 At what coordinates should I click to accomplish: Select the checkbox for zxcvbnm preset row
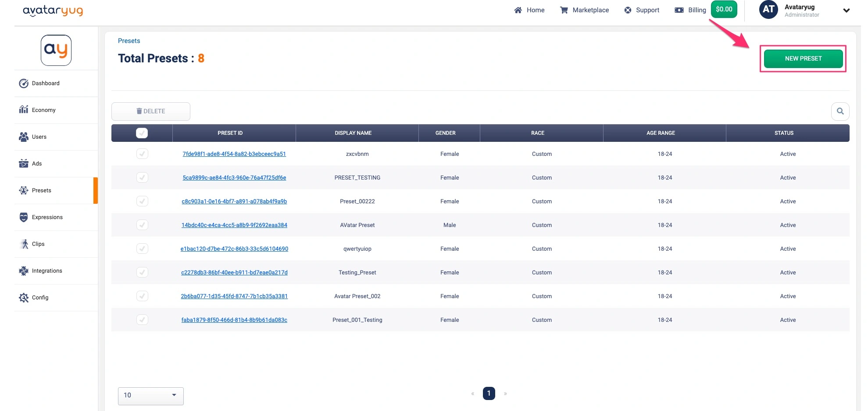pyautogui.click(x=142, y=154)
